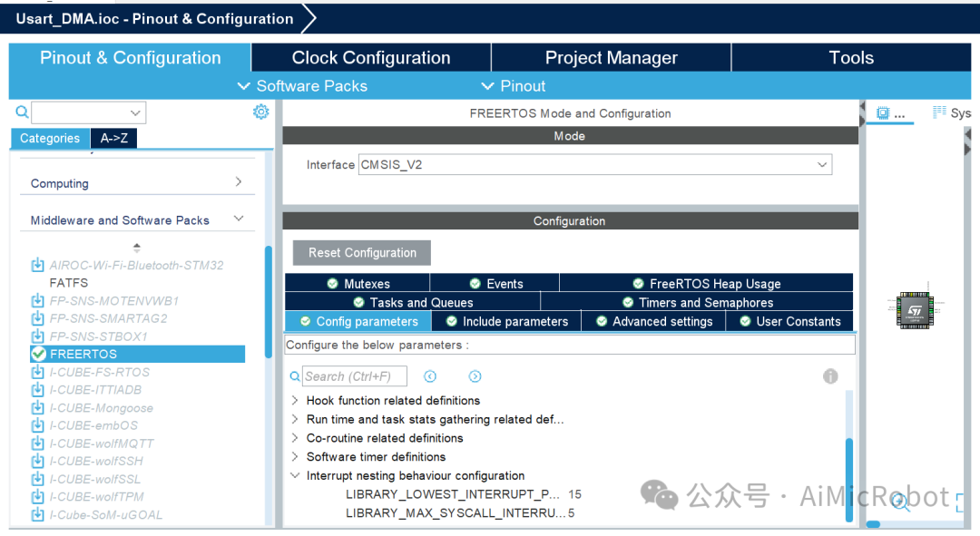Click download icon next to FP-SNS-STBOX1
980x536 pixels.
click(x=37, y=336)
